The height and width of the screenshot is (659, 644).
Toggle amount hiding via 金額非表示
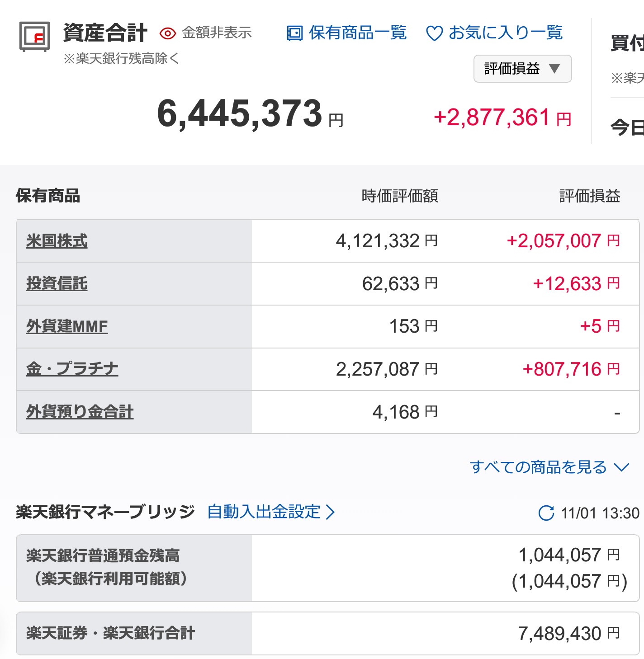(x=216, y=33)
